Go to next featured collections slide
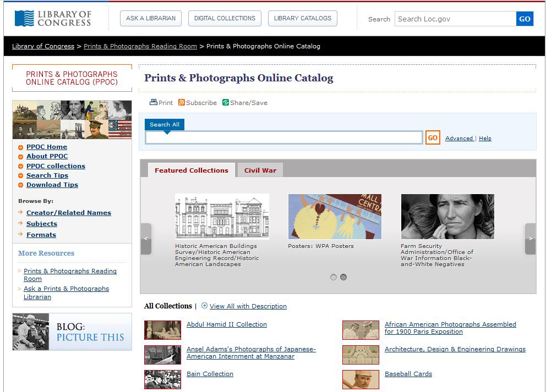This screenshot has height=392, width=546. click(x=531, y=239)
